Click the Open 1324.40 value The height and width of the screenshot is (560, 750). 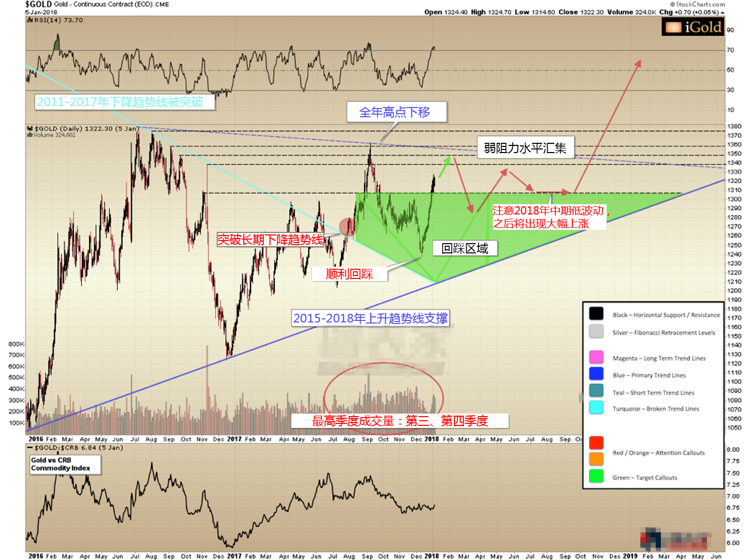tap(446, 12)
